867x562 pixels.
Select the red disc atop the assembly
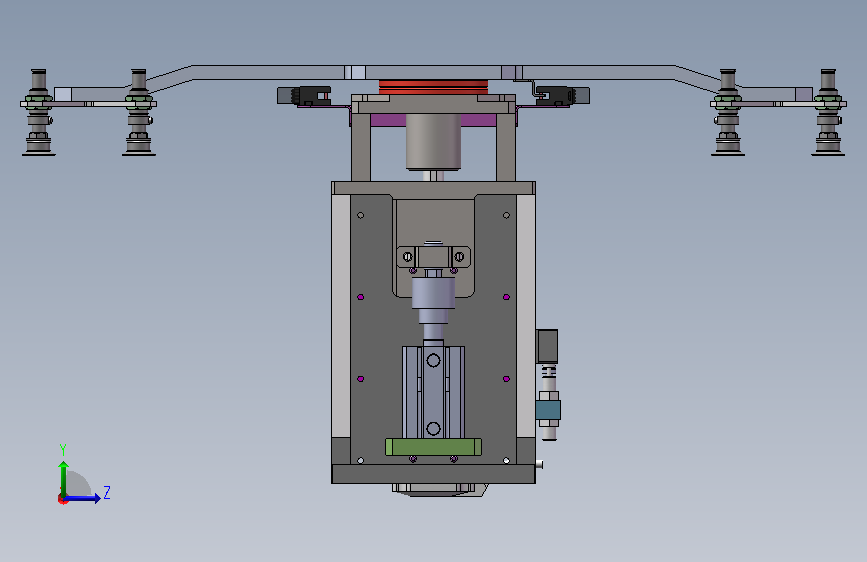(x=434, y=87)
